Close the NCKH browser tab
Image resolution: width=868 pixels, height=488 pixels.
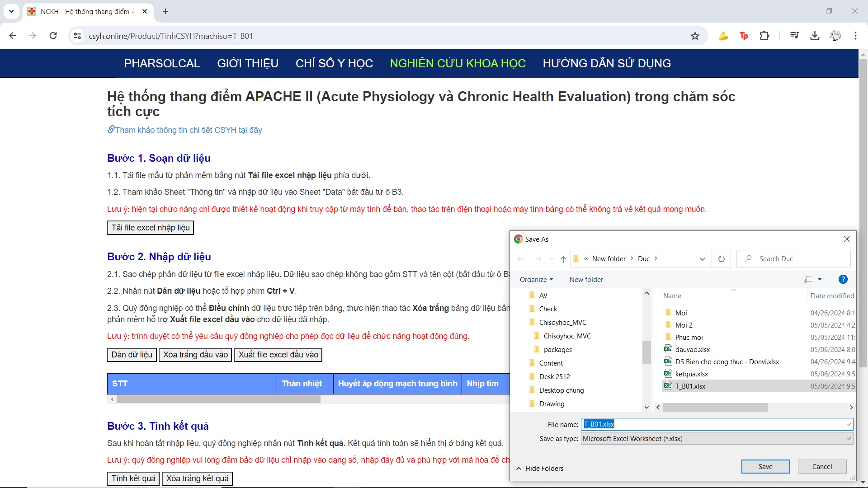145,11
